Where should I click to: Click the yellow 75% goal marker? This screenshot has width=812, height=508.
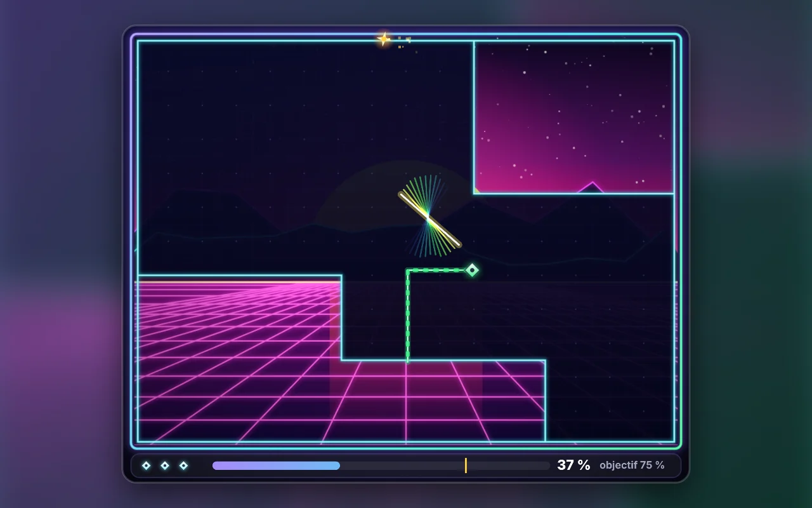coord(466,465)
